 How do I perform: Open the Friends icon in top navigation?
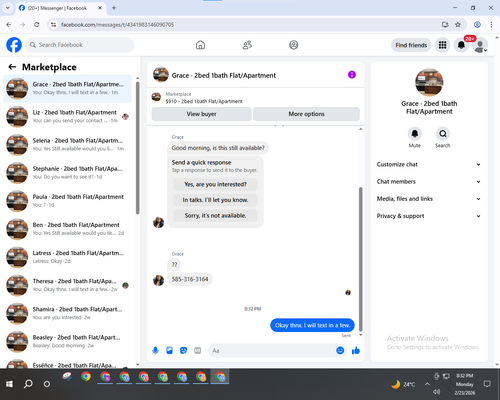click(247, 45)
